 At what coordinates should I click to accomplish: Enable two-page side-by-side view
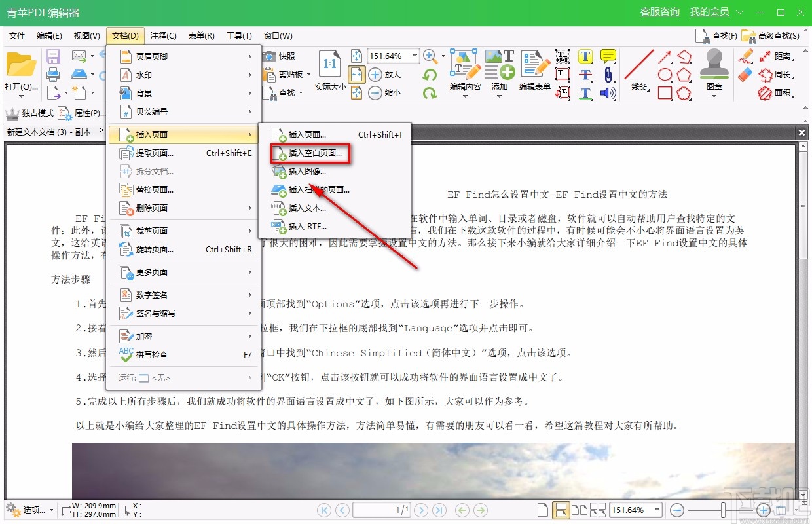pos(578,509)
